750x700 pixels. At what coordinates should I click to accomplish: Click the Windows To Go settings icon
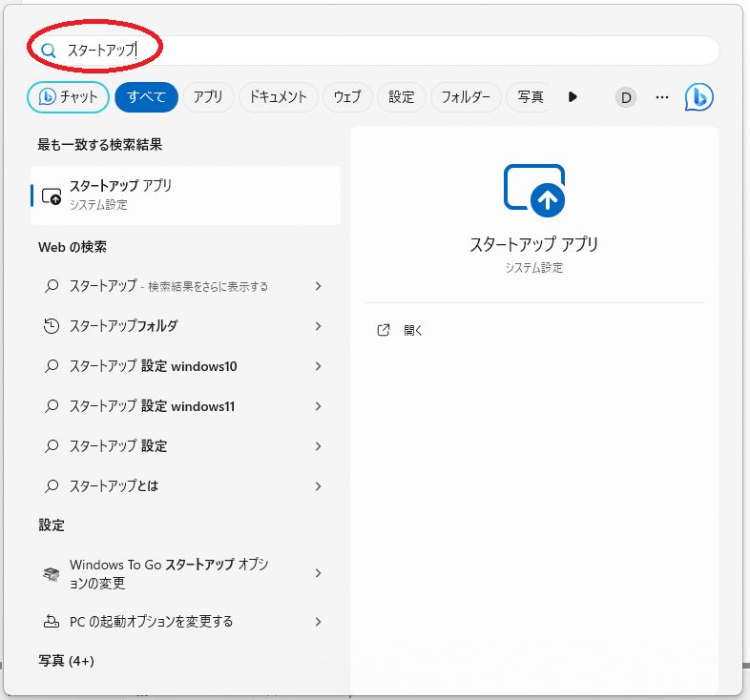click(52, 573)
